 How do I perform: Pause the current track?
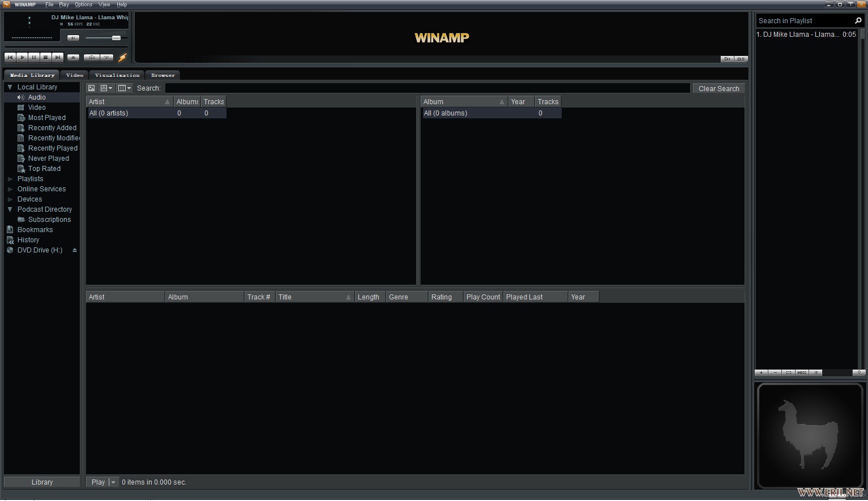pos(34,57)
